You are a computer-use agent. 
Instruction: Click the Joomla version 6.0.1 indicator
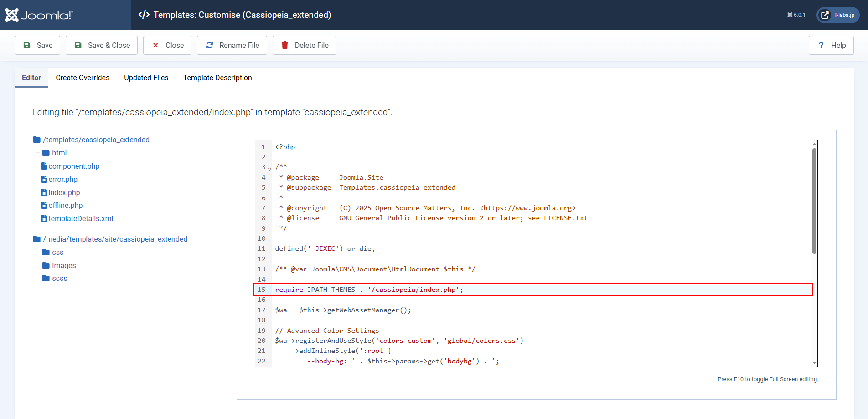pyautogui.click(x=796, y=15)
